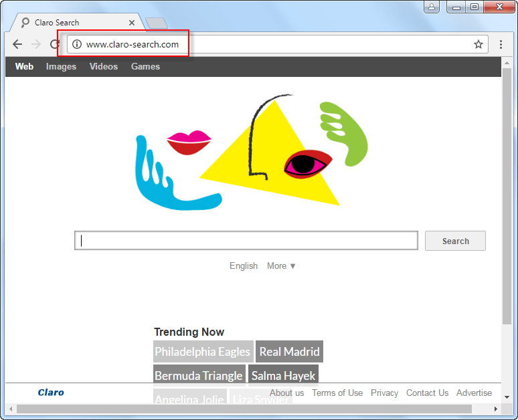Open the Advertise footer link
This screenshot has height=420, width=518.
474,393
